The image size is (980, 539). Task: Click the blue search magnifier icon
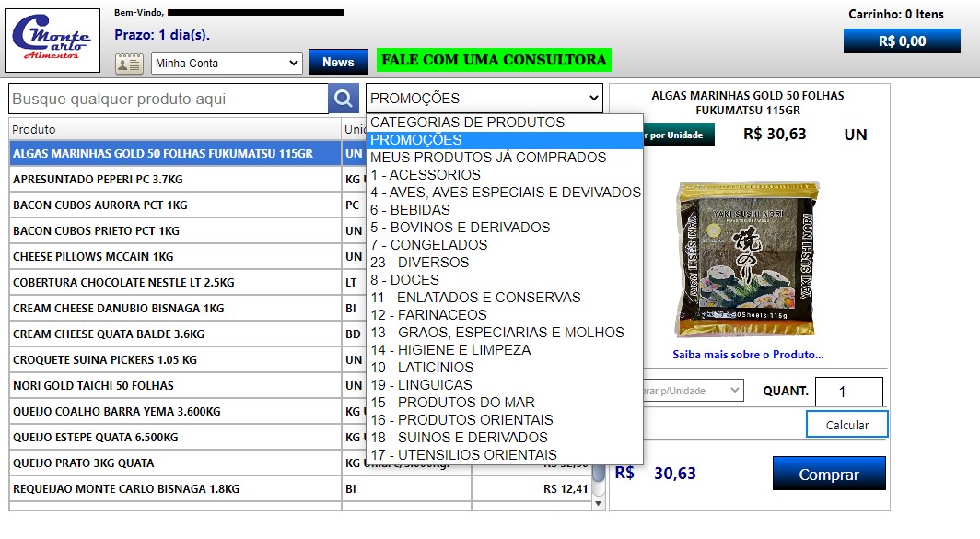pos(342,97)
